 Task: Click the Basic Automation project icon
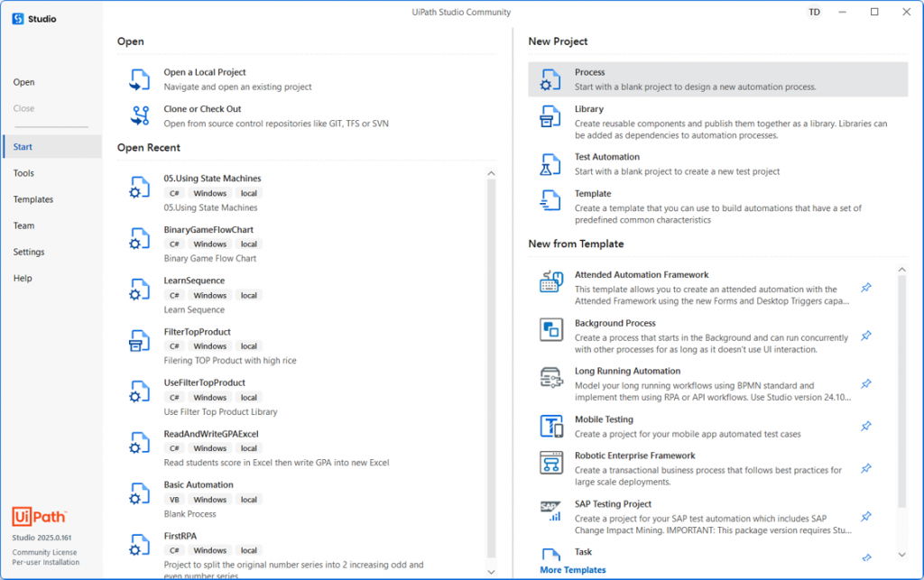click(140, 493)
